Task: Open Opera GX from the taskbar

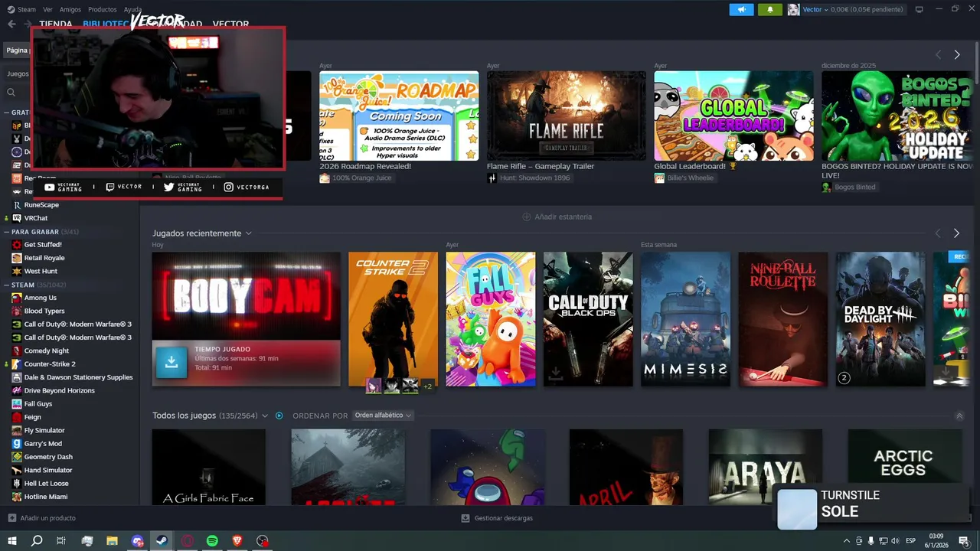Action: (x=188, y=540)
